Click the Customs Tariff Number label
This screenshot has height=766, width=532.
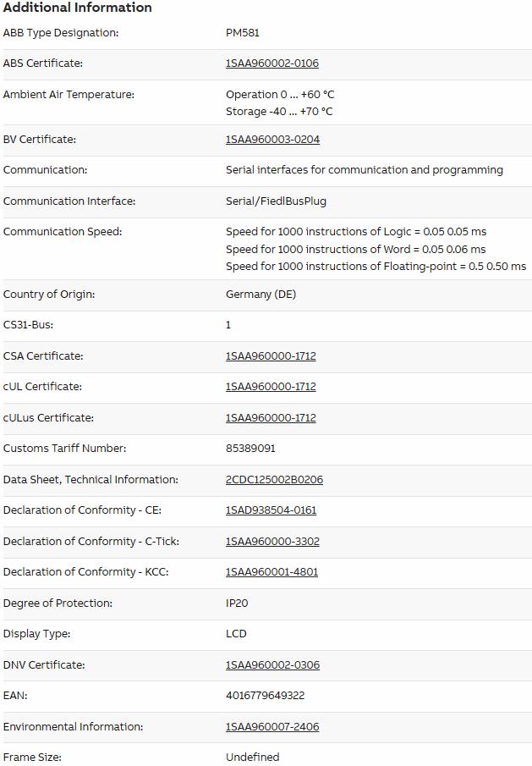click(64, 448)
